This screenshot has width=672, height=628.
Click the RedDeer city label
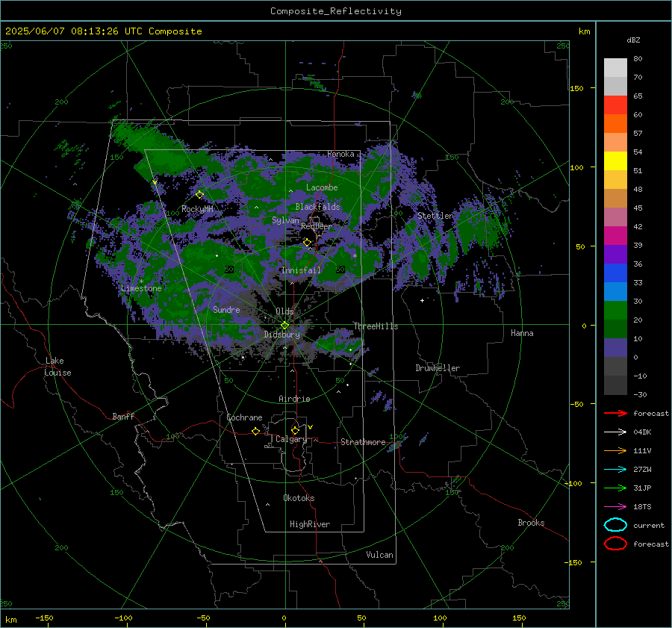coord(317,226)
